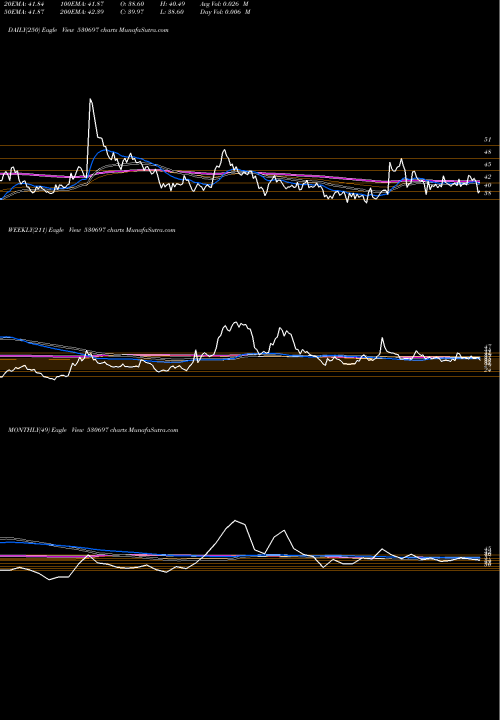The image size is (500, 720).
Task: Click the 20EMA value label
Action: pos(23,4)
